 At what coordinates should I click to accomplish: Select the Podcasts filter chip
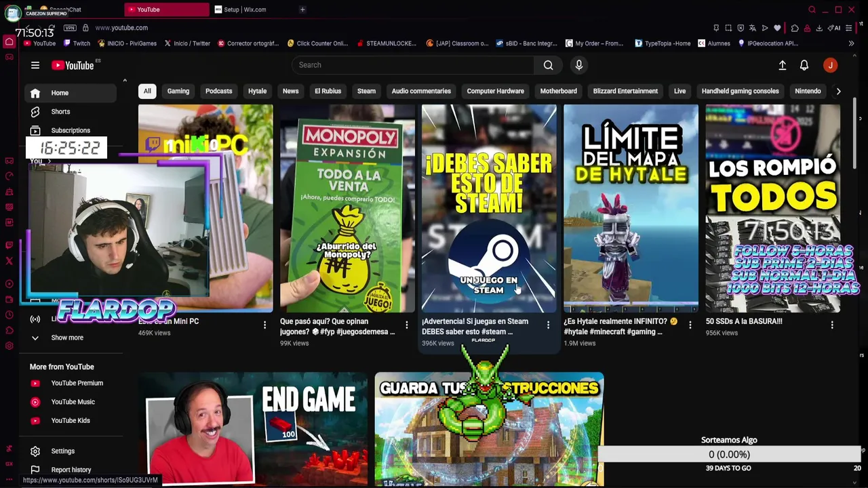(x=218, y=91)
